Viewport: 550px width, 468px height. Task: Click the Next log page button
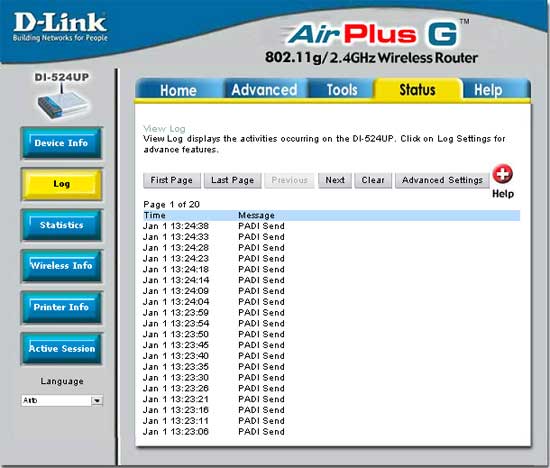(x=335, y=180)
